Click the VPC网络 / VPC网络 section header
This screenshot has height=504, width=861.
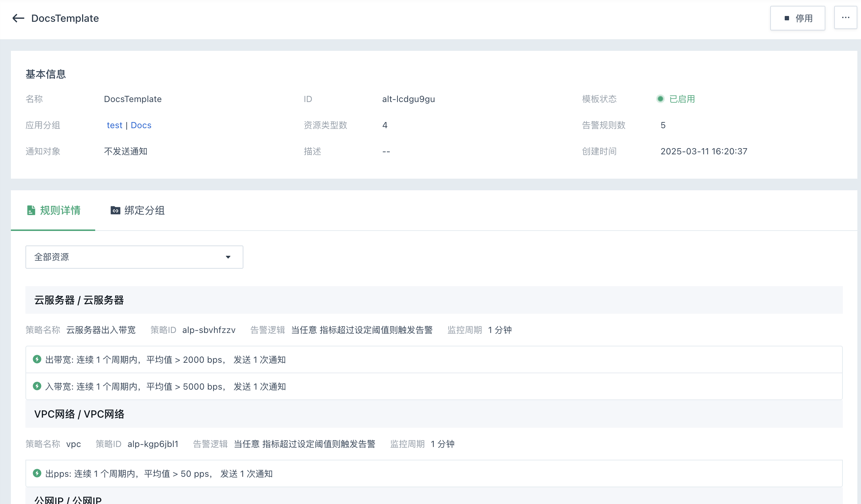tap(434, 414)
